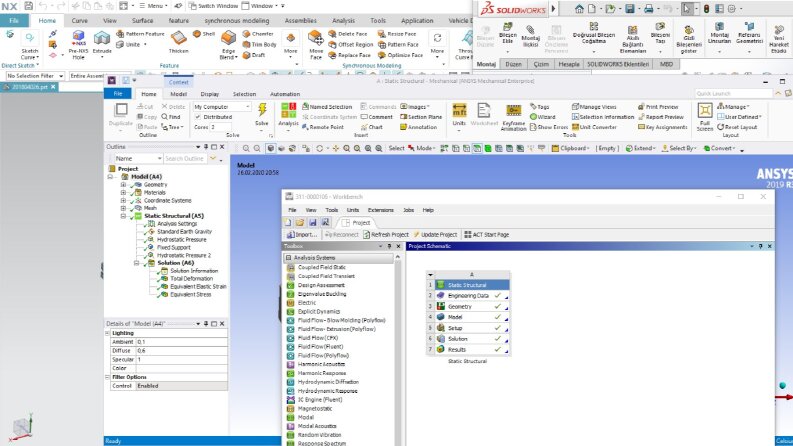Open the Analysis icon in Mechanical ribbon

tap(288, 111)
